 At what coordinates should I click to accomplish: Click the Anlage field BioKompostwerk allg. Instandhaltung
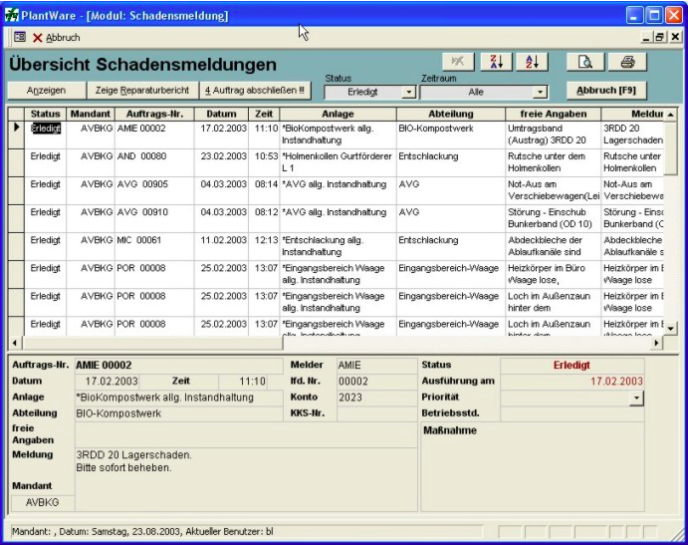point(179,398)
